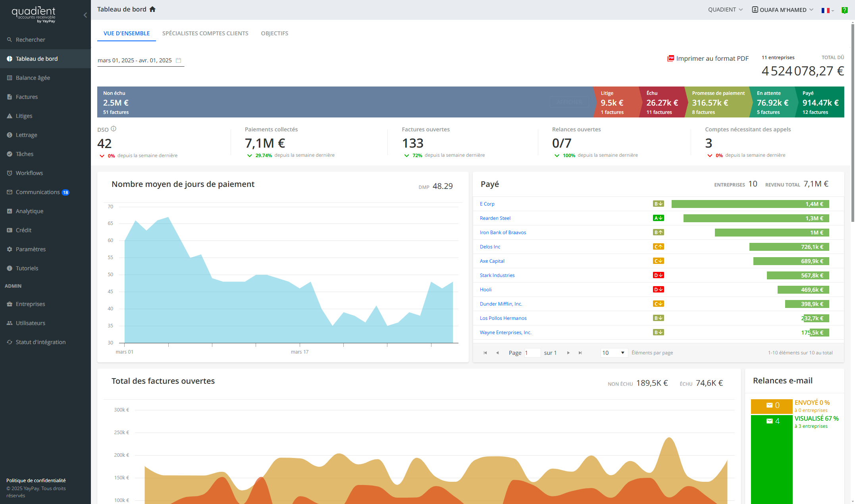855x504 pixels.
Task: Jump to last page in Payé table
Action: (x=580, y=353)
